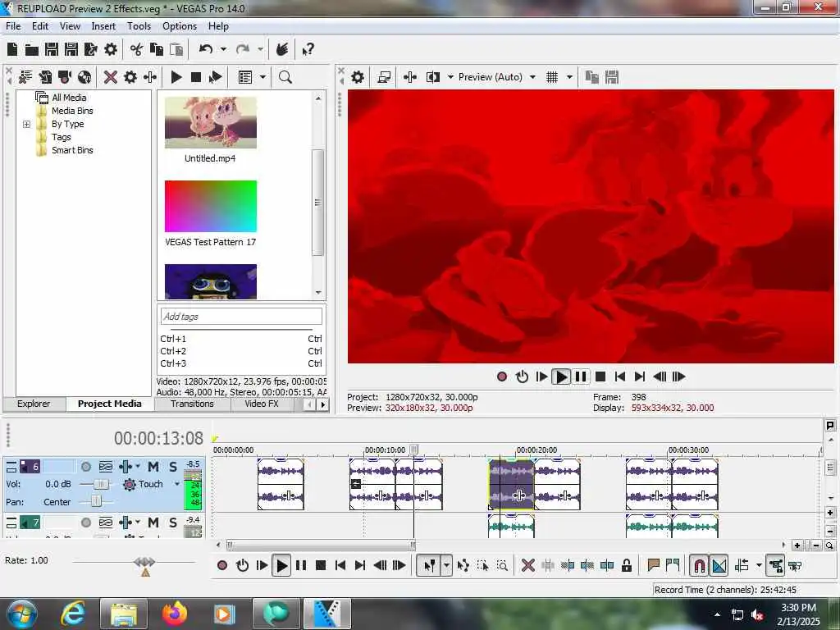
Task: Pause playback under the video preview
Action: pos(581,377)
